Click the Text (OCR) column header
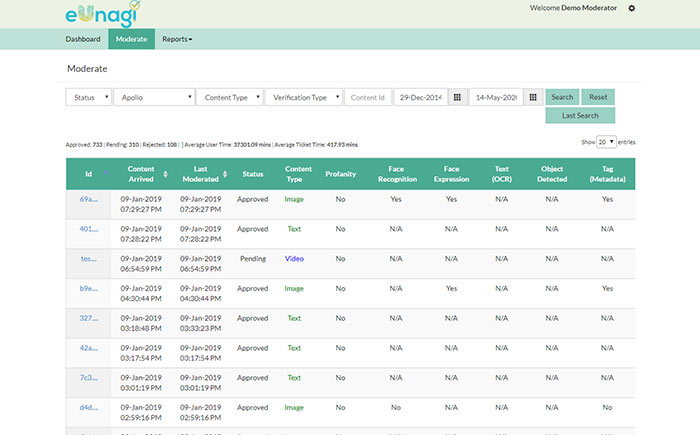 [x=502, y=174]
